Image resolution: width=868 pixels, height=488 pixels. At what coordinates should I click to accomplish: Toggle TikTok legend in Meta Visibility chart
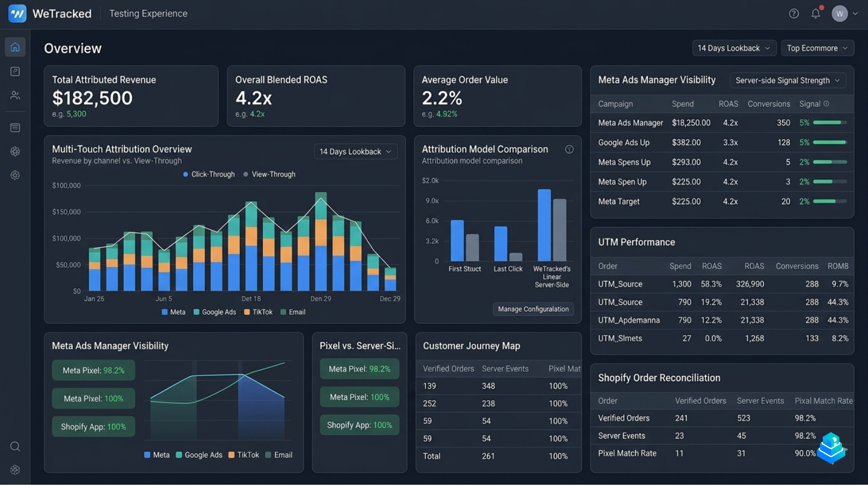pyautogui.click(x=244, y=455)
